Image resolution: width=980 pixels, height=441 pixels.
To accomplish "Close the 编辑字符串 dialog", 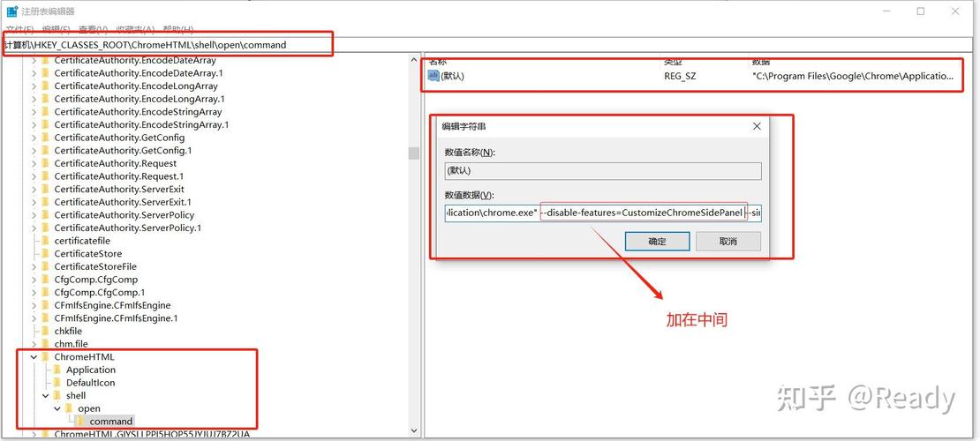I will pos(757,126).
